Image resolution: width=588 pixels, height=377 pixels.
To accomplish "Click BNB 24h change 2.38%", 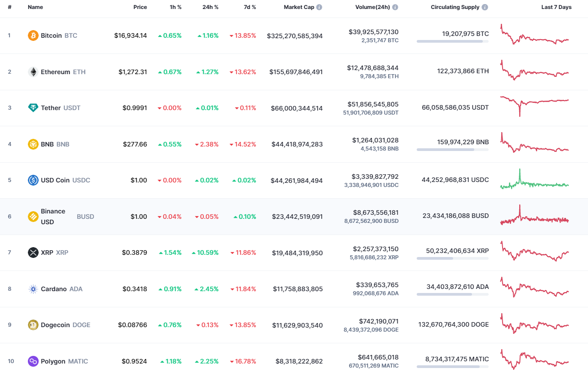I will (207, 144).
